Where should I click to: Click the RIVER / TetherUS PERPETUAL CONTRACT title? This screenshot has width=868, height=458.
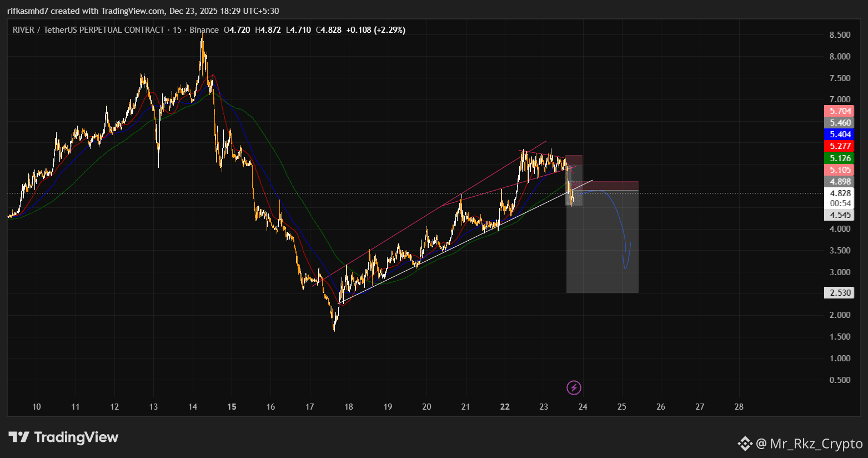89,30
